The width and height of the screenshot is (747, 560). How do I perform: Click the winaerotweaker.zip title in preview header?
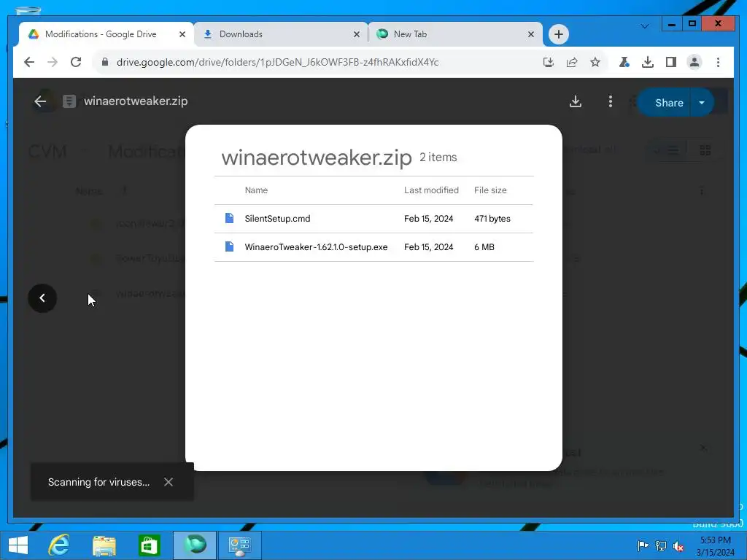click(136, 101)
